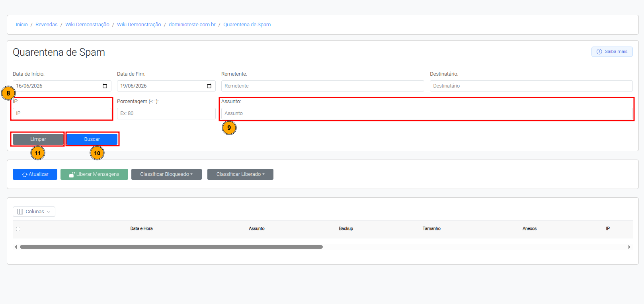Click the right arrow of the horizontal scrollbar
The height and width of the screenshot is (304, 644).
[x=629, y=247]
